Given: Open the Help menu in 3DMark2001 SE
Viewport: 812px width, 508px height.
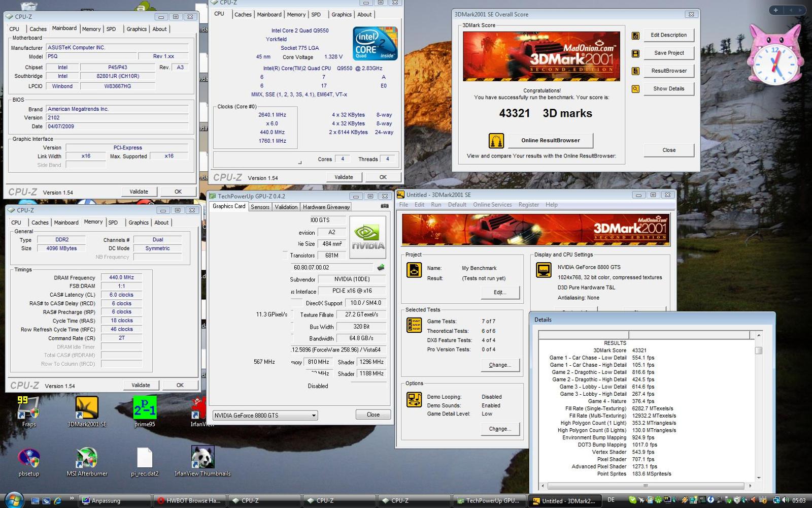Looking at the screenshot, I should click(x=551, y=205).
